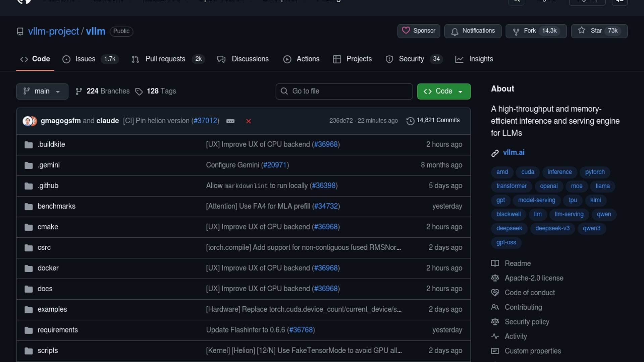This screenshot has width=644, height=362.
Task: Expand commit message ellipsis button
Action: point(230,121)
